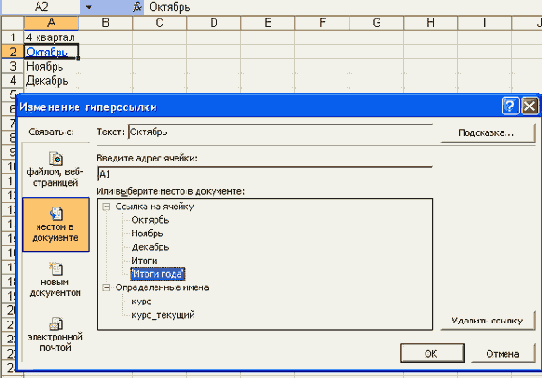Select the new document link icon
The image size is (542, 378).
coord(55,269)
